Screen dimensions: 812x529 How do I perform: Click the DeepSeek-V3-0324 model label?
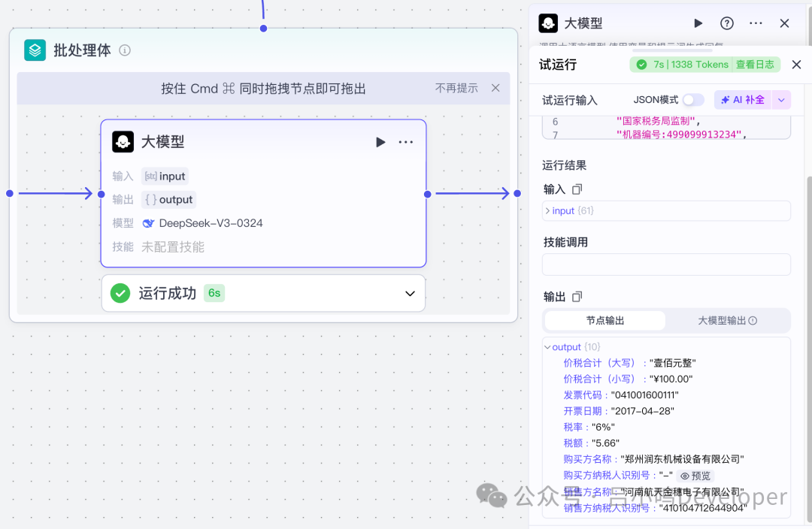pyautogui.click(x=211, y=223)
